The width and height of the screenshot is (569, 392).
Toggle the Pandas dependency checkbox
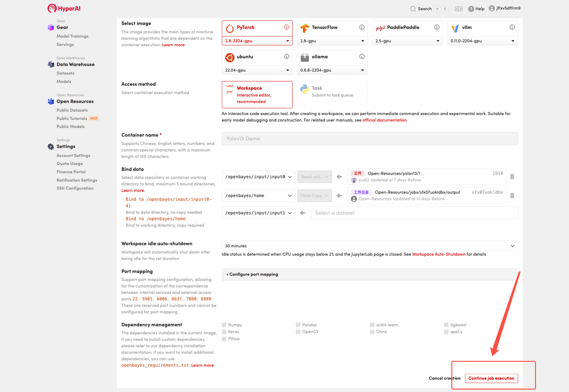click(298, 325)
